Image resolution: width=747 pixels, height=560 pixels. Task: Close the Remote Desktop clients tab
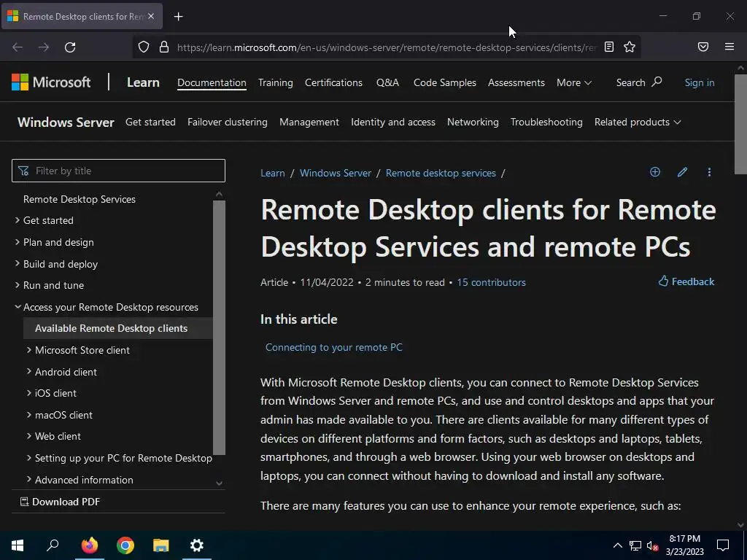[151, 16]
